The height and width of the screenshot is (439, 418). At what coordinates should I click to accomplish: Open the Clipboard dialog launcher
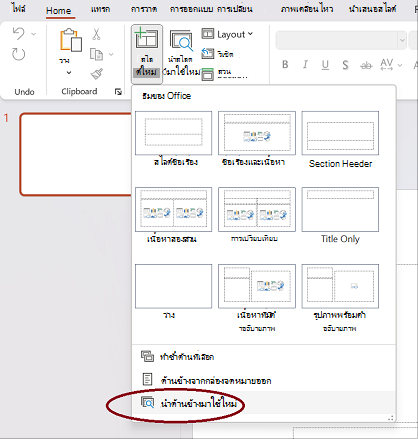(118, 92)
